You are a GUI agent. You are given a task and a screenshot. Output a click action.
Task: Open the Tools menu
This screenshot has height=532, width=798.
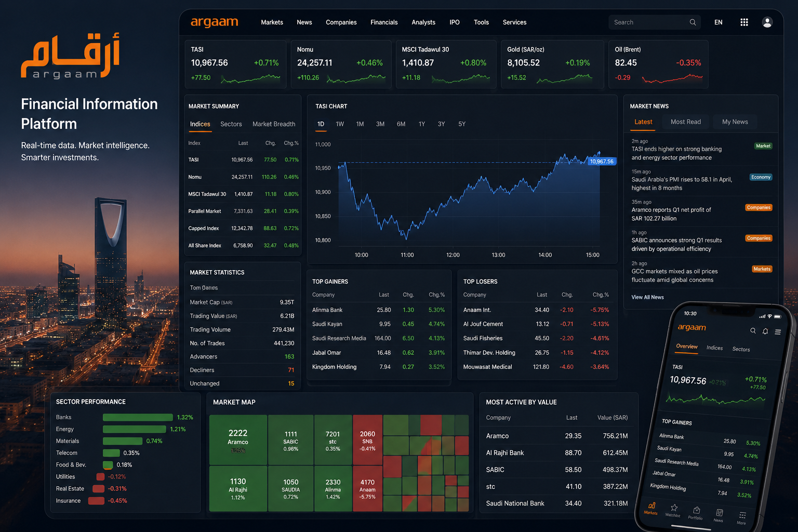coord(481,22)
